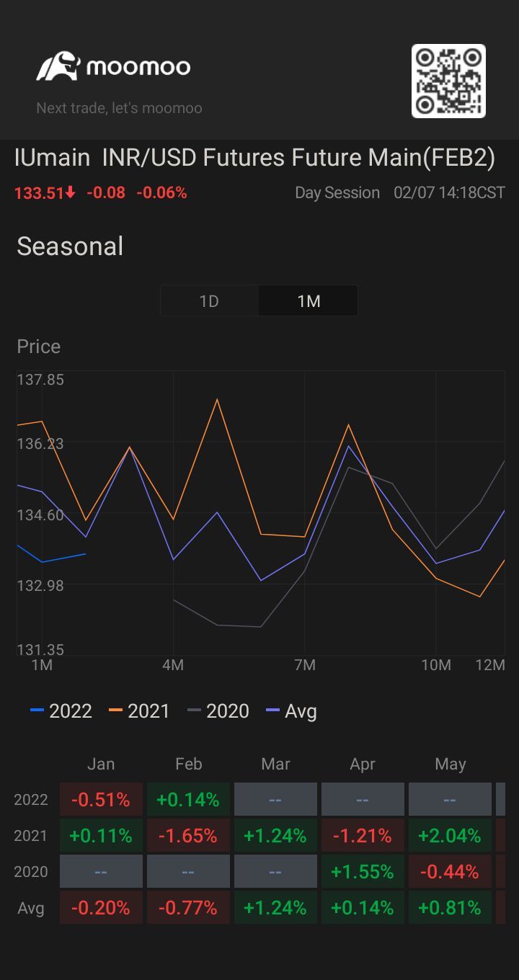Toggle the 2021 orange legend marker

click(x=116, y=711)
